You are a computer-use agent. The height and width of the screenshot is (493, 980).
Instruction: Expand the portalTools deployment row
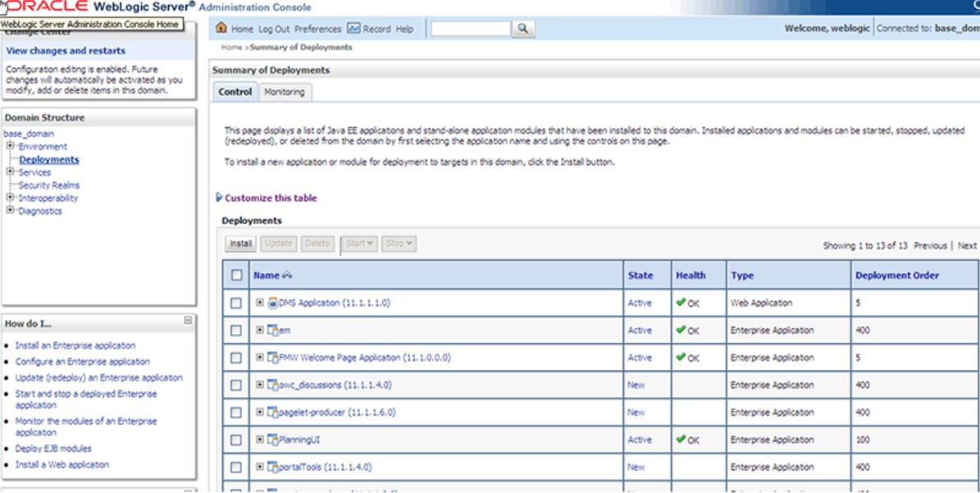pos(260,467)
